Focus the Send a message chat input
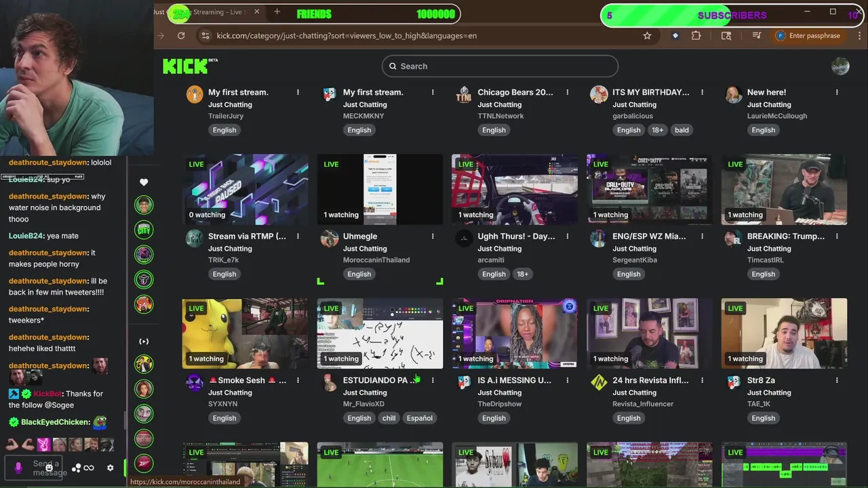 (x=50, y=468)
